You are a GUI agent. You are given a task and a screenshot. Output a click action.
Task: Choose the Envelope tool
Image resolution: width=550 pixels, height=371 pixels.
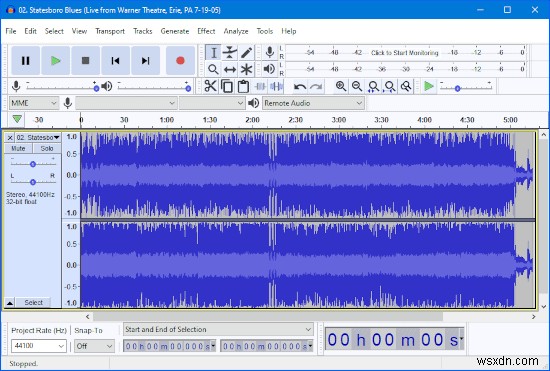(229, 53)
